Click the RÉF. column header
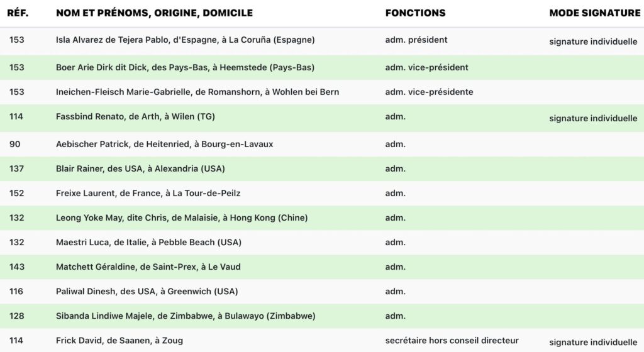Viewport: 644px width, 352px height. click(x=19, y=13)
